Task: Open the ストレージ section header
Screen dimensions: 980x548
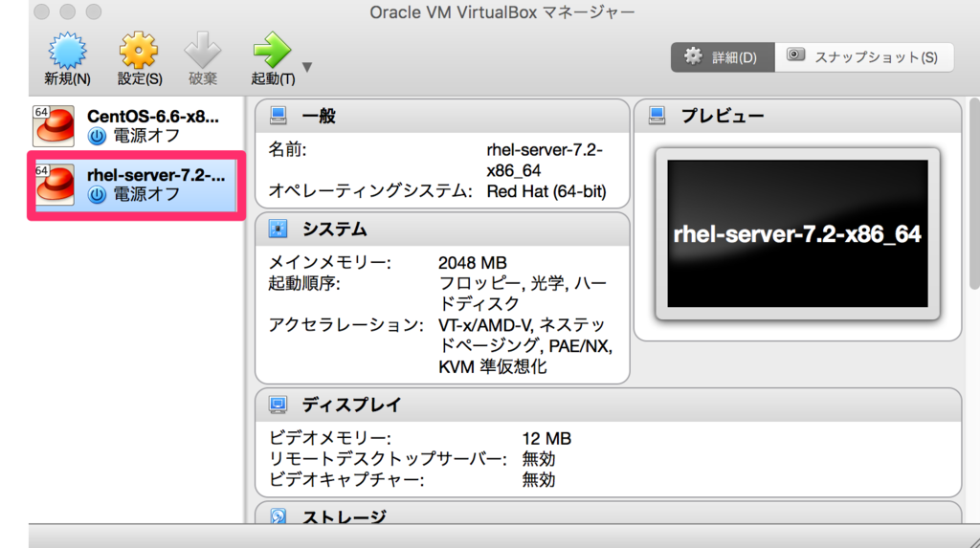Action: [608, 513]
